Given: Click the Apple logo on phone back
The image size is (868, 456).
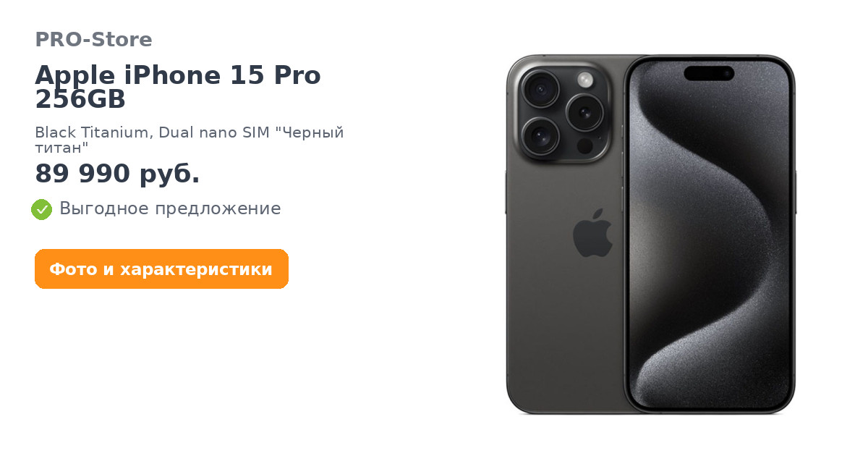Looking at the screenshot, I should 592,233.
